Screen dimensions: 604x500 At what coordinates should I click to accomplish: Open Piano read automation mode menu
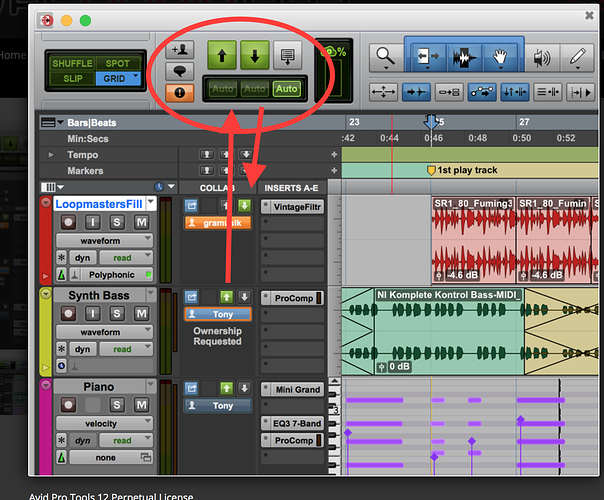click(x=126, y=440)
